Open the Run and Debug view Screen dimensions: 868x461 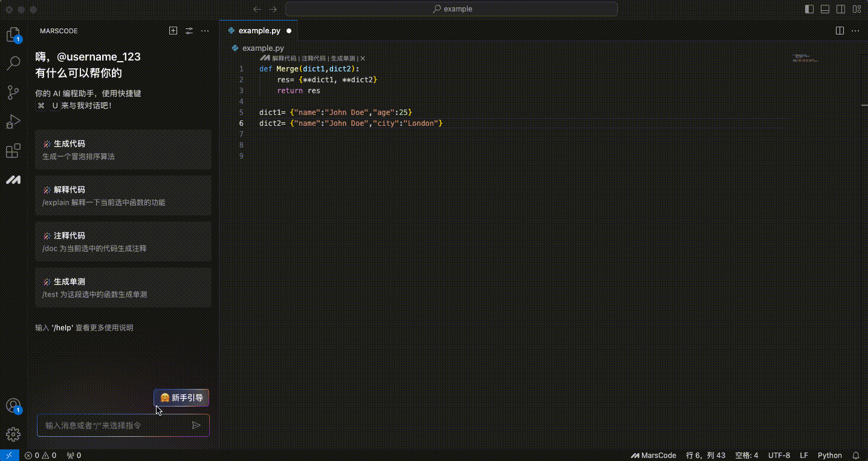(13, 122)
